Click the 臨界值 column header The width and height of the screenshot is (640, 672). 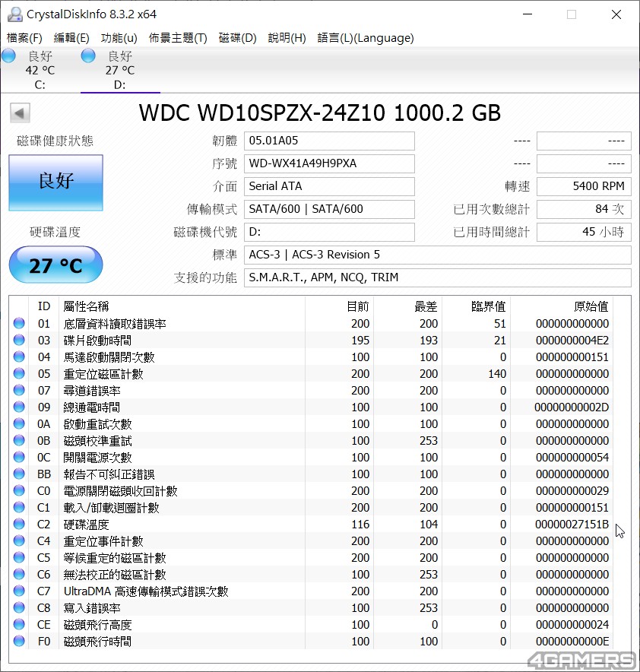click(477, 306)
